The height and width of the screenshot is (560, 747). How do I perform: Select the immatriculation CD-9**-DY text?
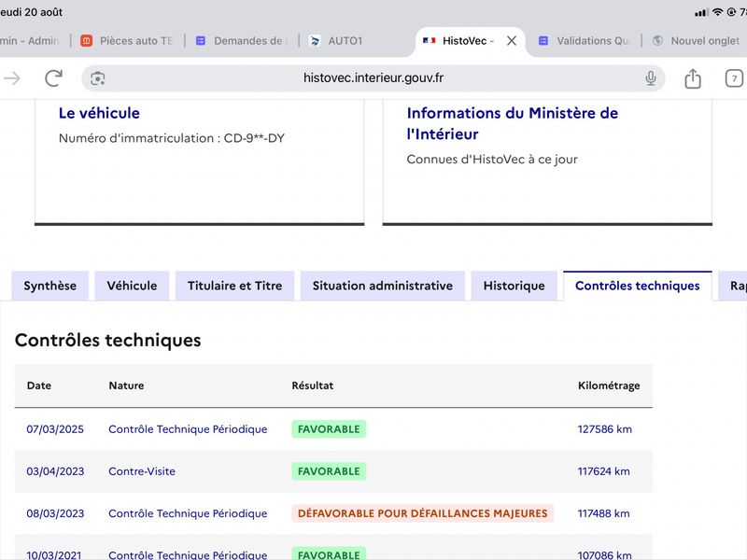254,138
